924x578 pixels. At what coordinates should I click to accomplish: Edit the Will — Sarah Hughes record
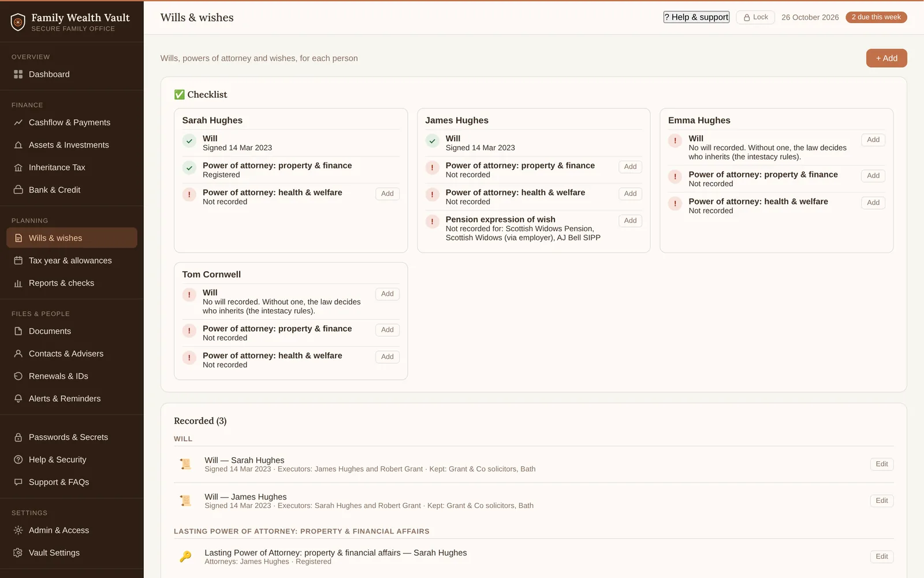[882, 464]
